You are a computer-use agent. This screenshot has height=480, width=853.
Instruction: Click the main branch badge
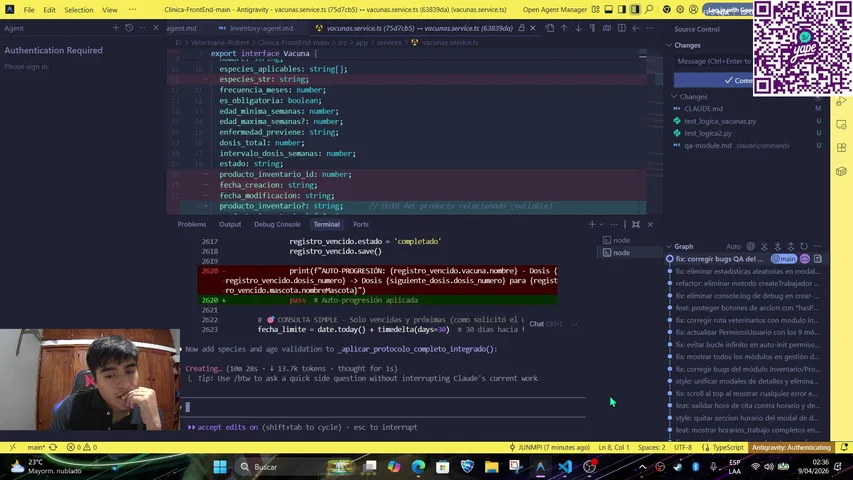coord(784,259)
